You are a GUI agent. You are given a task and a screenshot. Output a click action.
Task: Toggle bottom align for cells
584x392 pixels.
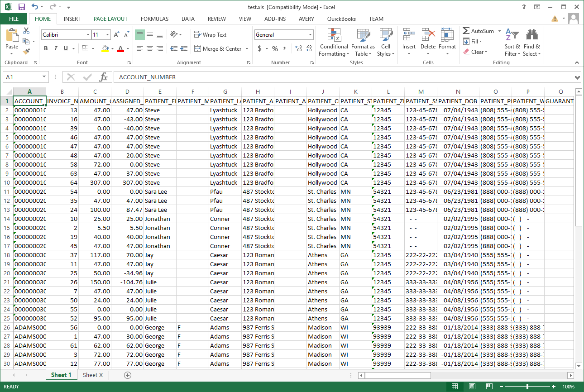(160, 35)
